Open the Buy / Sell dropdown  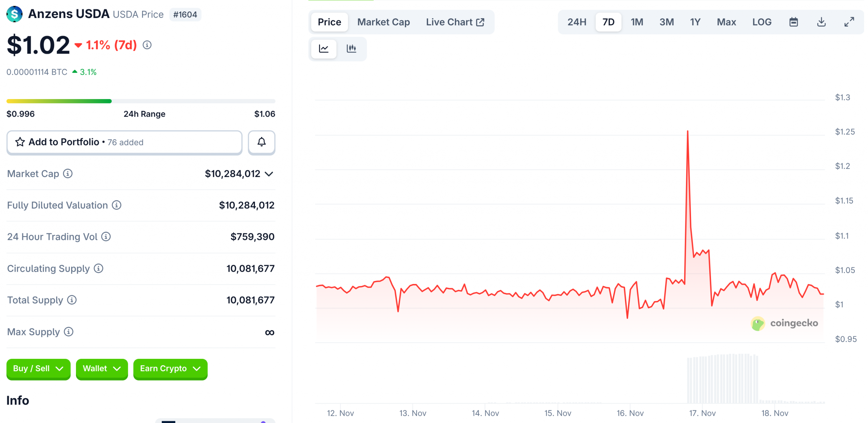coord(38,368)
